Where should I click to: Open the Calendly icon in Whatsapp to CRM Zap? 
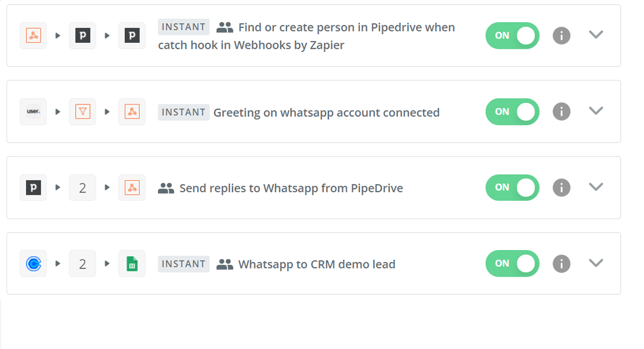[33, 264]
